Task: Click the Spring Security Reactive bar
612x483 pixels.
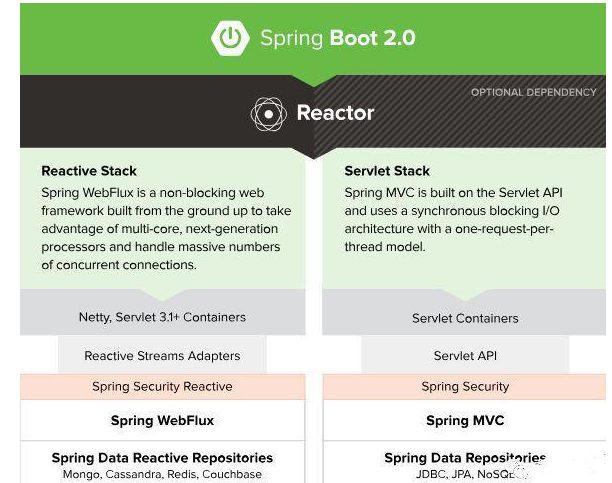Action: (162, 387)
